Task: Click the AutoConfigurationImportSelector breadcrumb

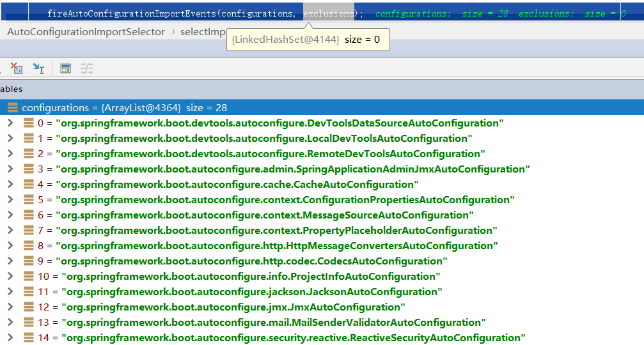Action: (x=86, y=31)
